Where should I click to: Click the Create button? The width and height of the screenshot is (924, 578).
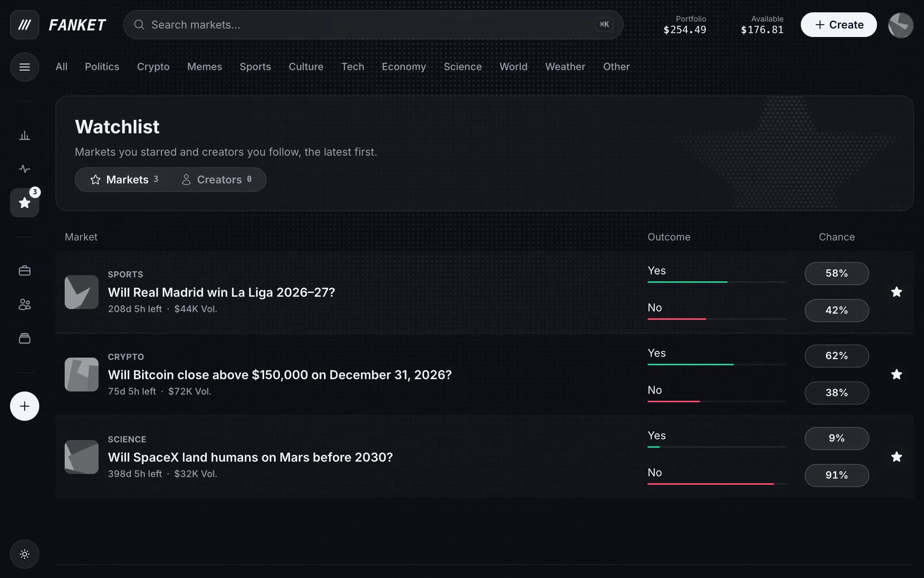839,25
